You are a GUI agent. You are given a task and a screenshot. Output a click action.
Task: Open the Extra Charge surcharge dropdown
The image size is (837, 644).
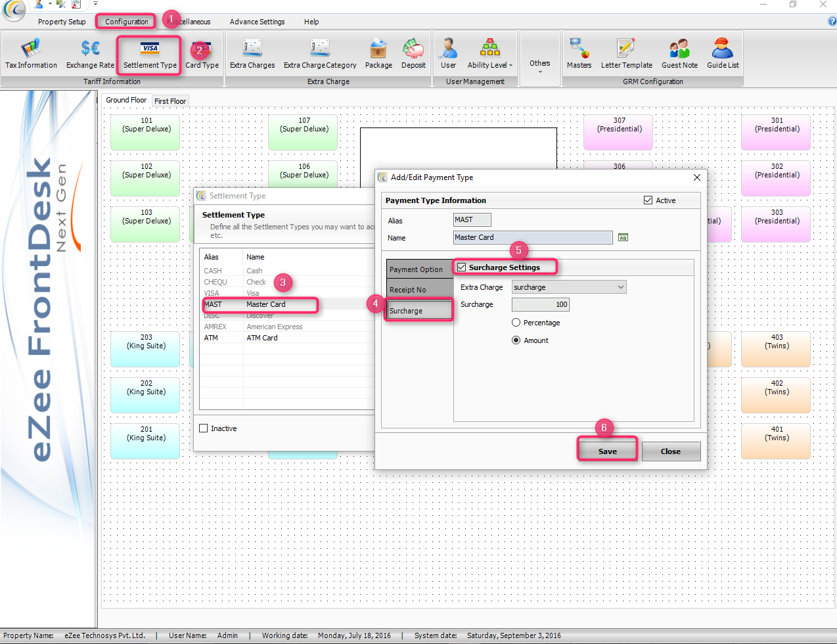620,287
